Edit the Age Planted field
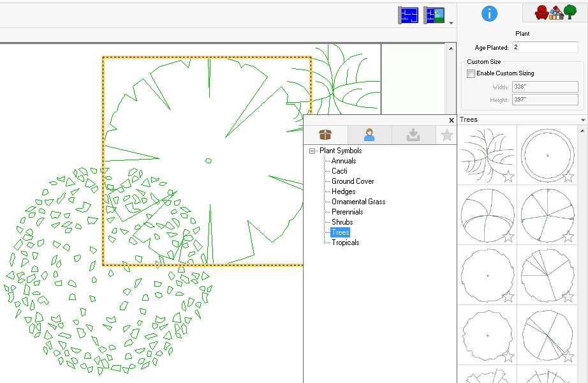This screenshot has width=588, height=383. (x=544, y=47)
